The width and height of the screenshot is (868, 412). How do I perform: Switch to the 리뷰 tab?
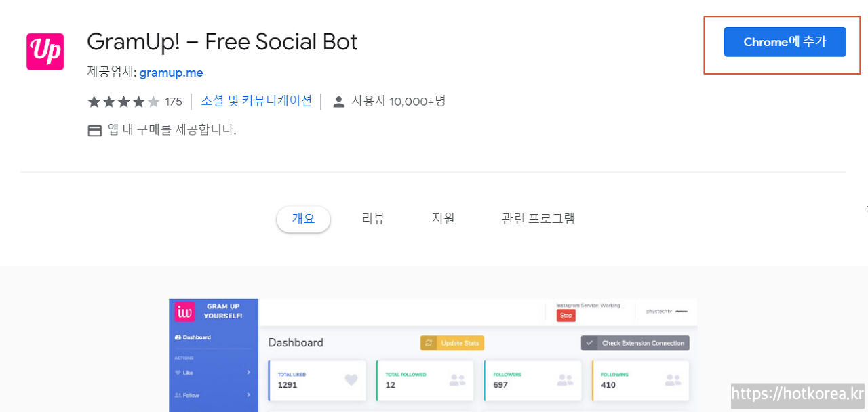tap(374, 219)
